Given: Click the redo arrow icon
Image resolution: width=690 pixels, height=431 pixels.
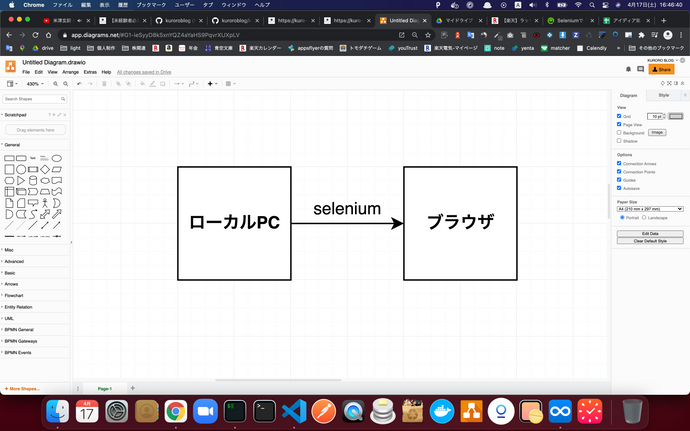Looking at the screenshot, I should coord(90,84).
